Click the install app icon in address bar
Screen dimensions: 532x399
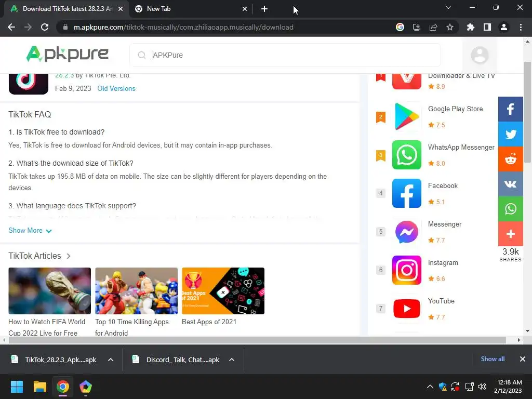tap(416, 27)
